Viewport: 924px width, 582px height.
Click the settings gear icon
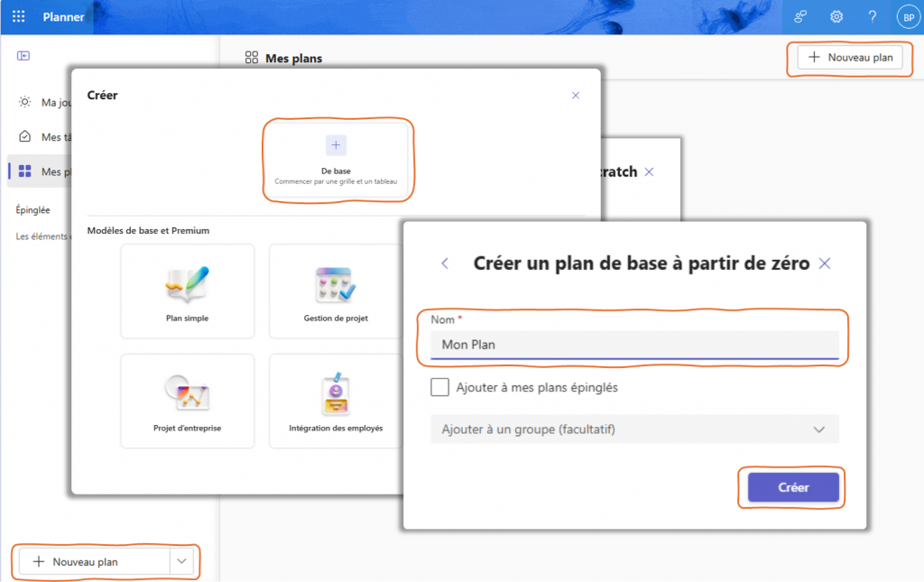tap(836, 16)
